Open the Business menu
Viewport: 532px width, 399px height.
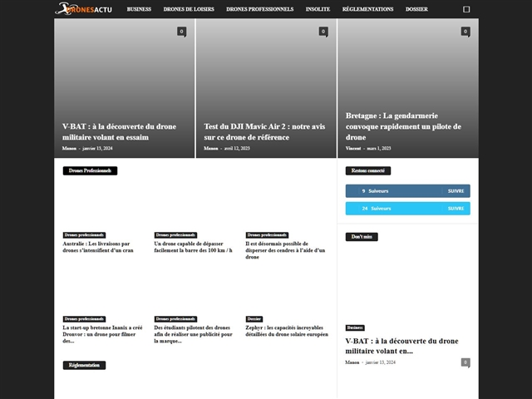tap(139, 9)
